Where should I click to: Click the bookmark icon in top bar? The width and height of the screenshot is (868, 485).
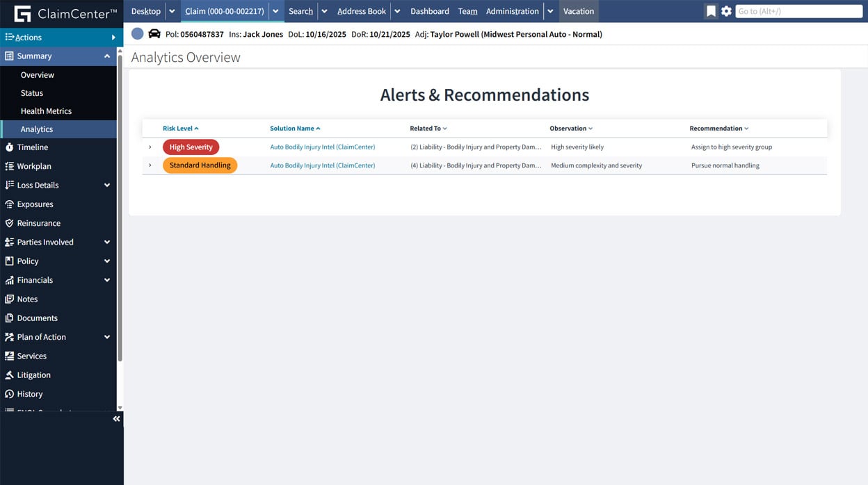[x=710, y=11]
